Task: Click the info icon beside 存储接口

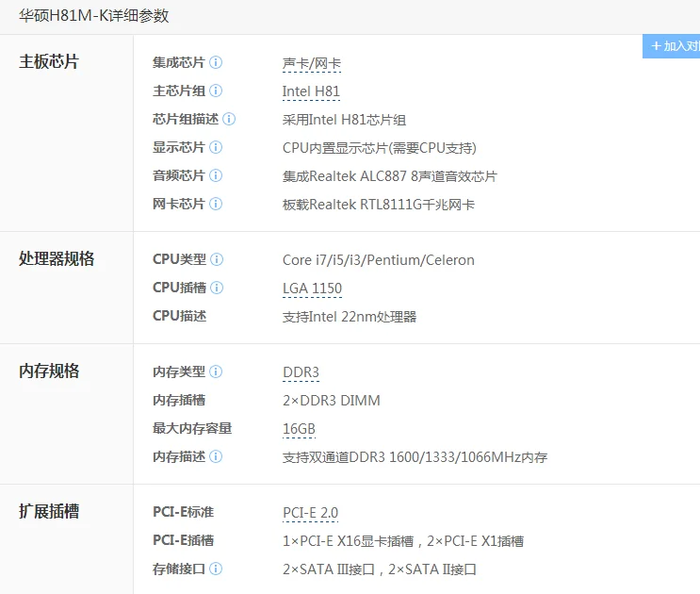Action: (x=216, y=569)
